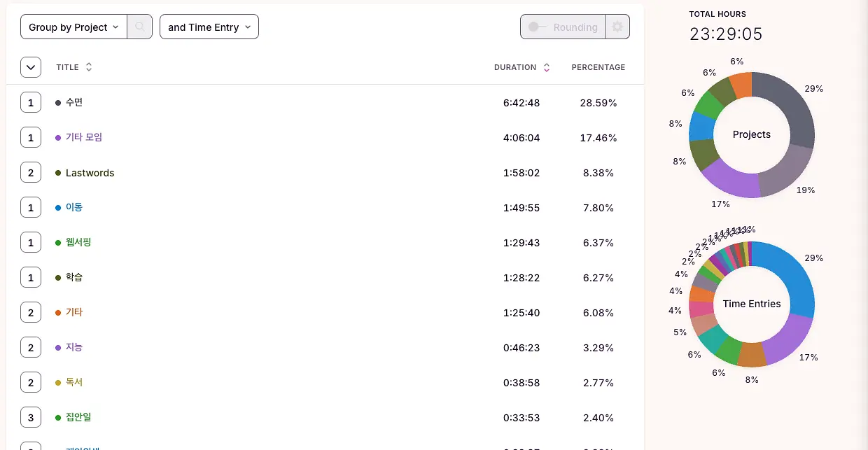The height and width of the screenshot is (450, 868).
Task: Click the blue dot beside 이동 project
Action: click(x=58, y=208)
